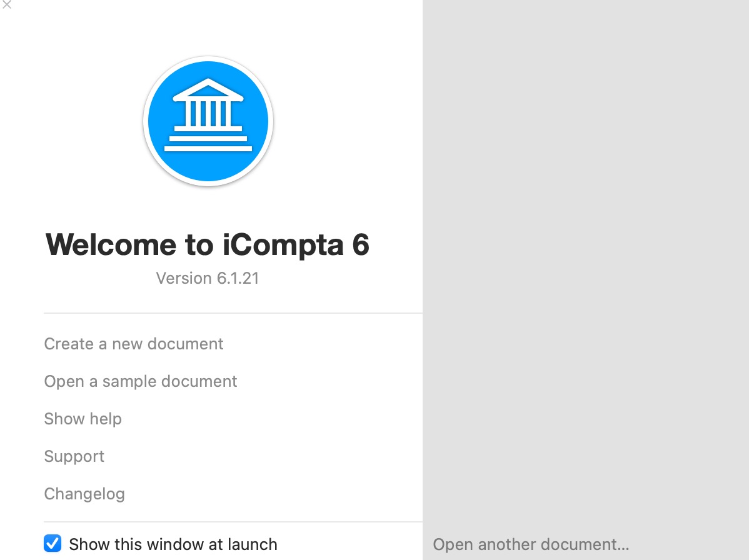Click the empty gray recent documents panel

coord(586,262)
